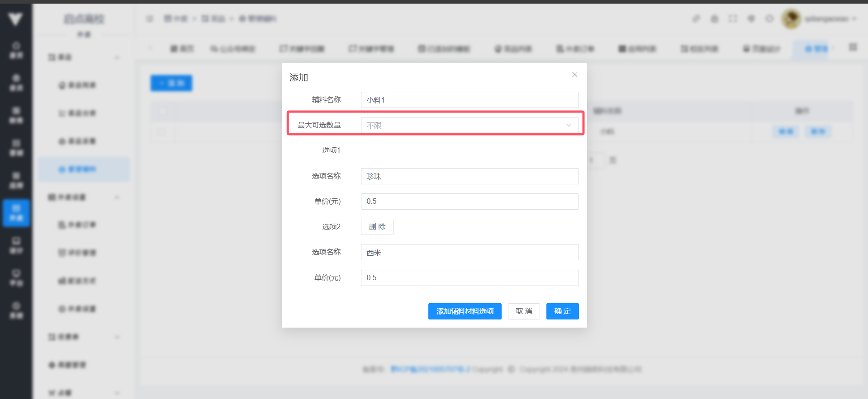Click the 辅料名称 field containing 小料1

tap(469, 100)
